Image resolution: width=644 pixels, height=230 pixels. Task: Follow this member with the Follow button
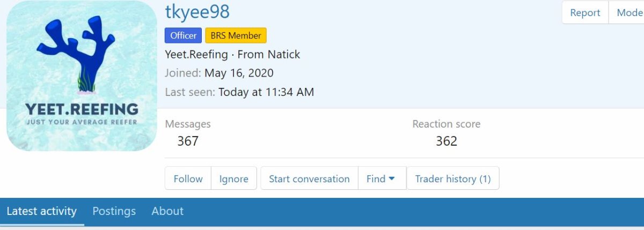[x=188, y=179]
